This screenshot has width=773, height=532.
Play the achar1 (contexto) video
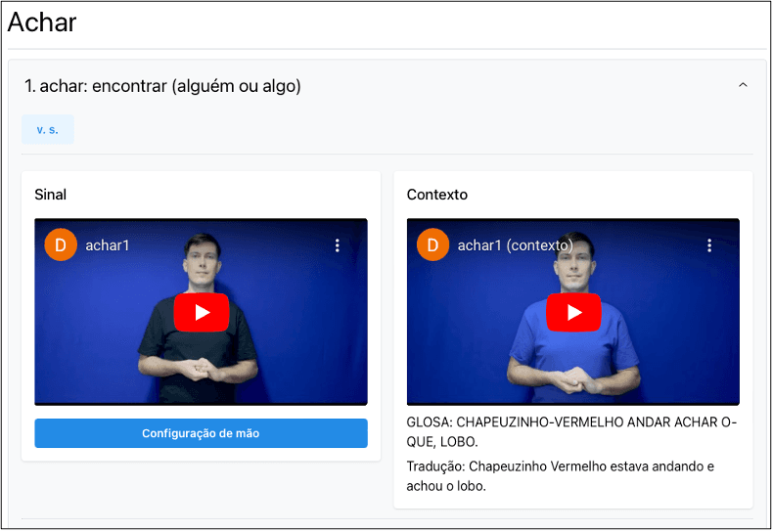(x=573, y=313)
